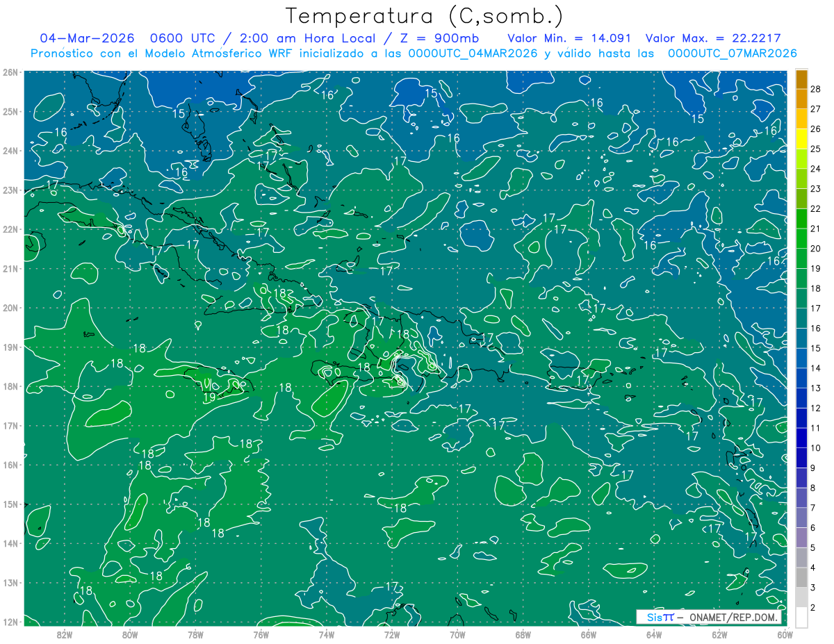Click legend value '2' on the color scale
The height and width of the screenshot is (644, 834).
point(813,607)
